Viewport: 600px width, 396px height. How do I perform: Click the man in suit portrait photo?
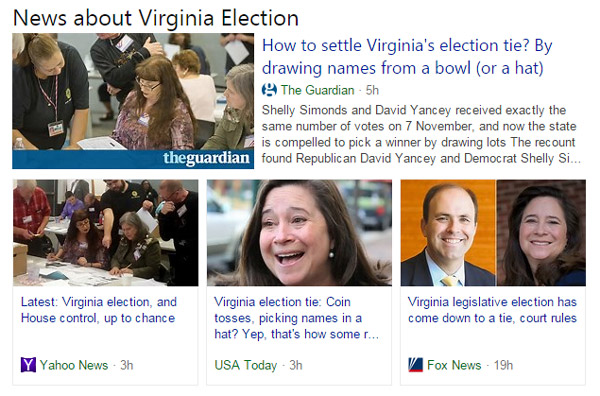pos(448,233)
